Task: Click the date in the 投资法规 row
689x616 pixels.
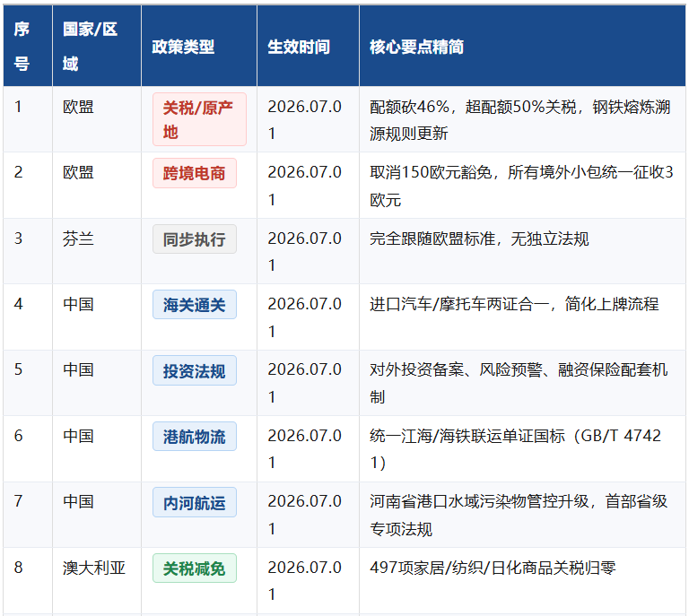Action: coord(304,383)
